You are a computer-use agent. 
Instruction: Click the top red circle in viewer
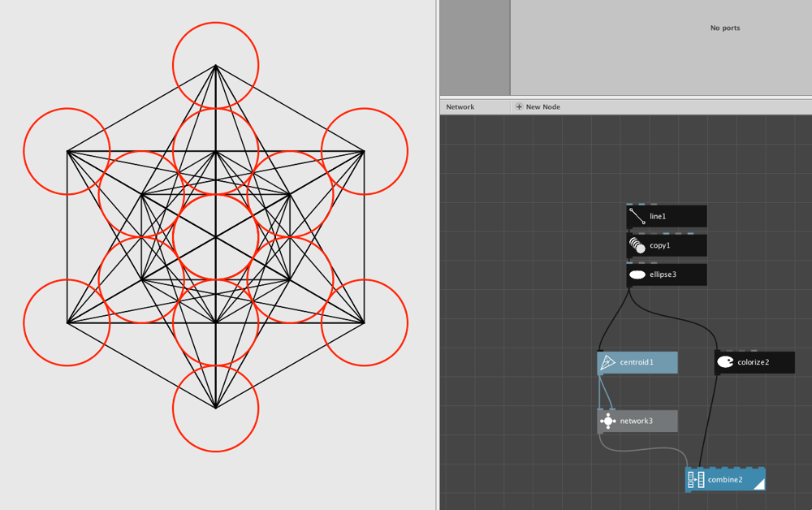click(215, 65)
